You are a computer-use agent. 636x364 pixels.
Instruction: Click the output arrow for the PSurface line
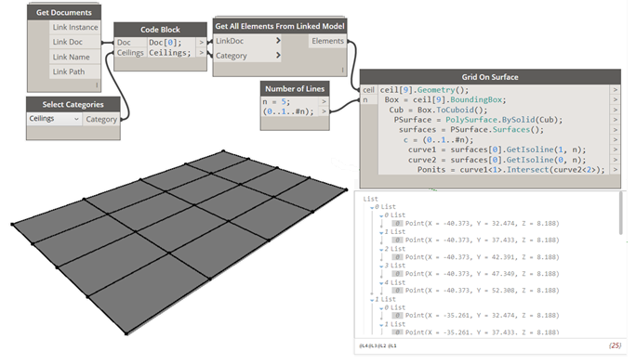(x=616, y=120)
